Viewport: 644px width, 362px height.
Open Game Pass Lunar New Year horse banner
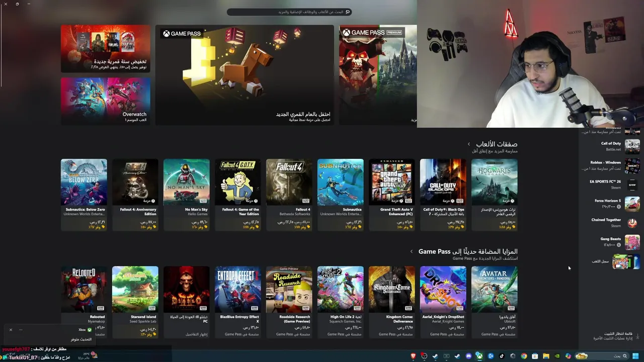tap(245, 75)
